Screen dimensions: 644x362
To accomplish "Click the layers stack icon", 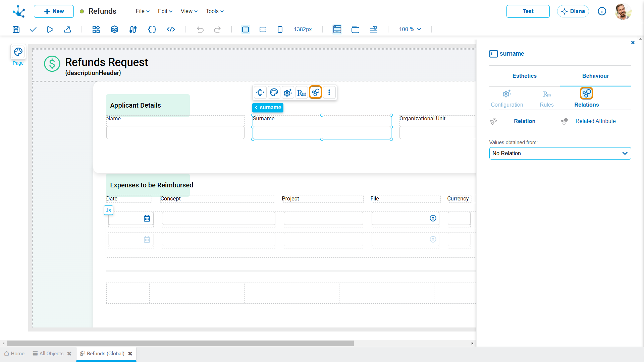I will point(114,29).
